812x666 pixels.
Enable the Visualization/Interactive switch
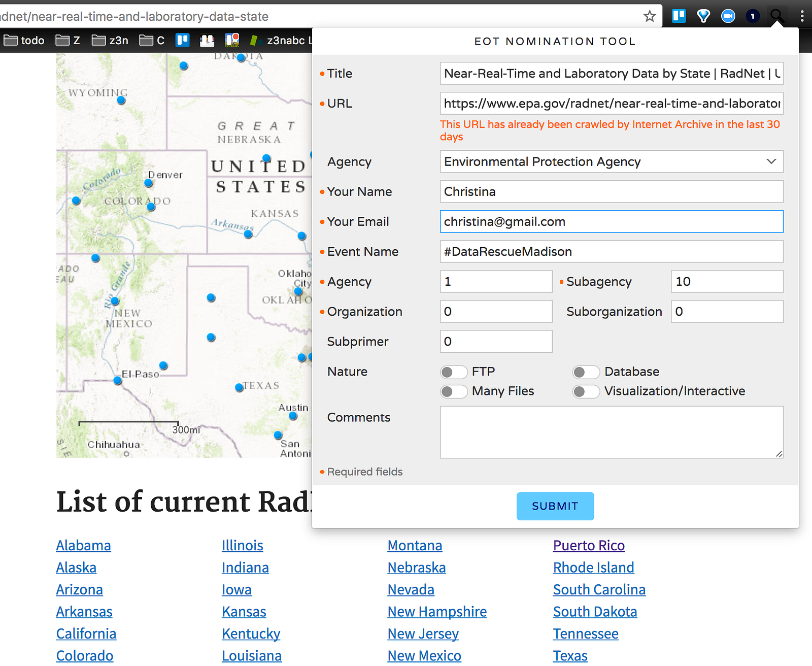coord(586,391)
